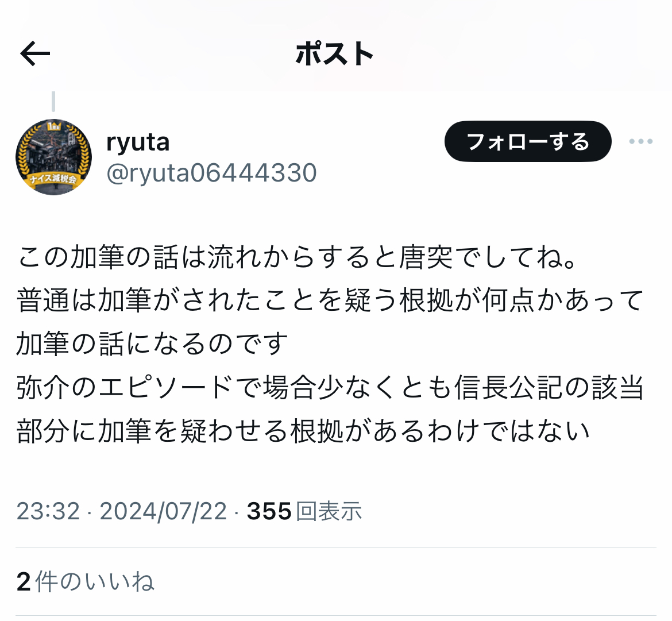Tap the handle @ryuta06444330
This screenshot has width=672, height=621.
tap(212, 173)
